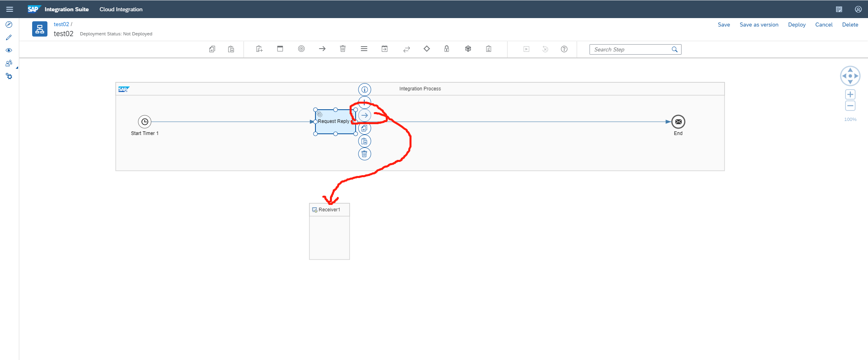Open the people icon in the left sidebar
The height and width of the screenshot is (360, 868).
[x=9, y=63]
